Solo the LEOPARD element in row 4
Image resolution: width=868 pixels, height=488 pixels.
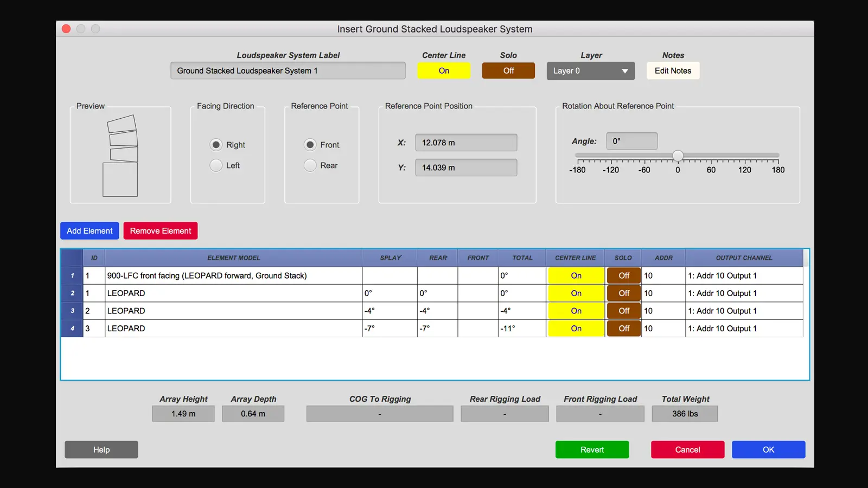623,328
